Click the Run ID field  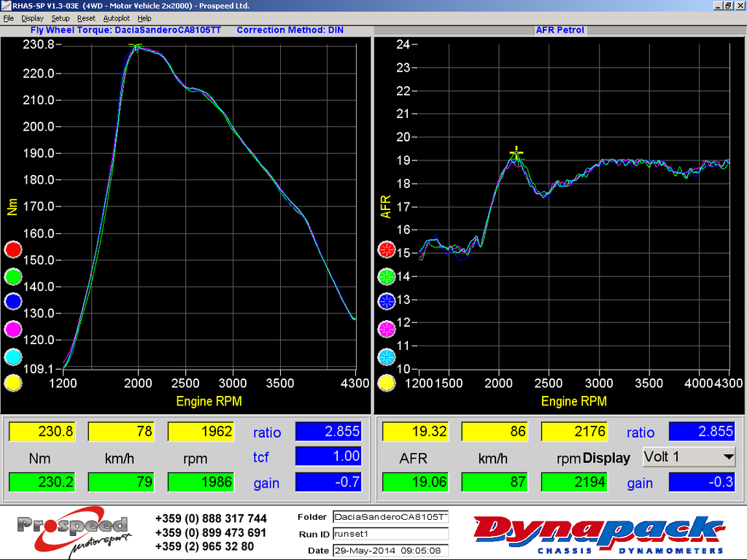click(390, 534)
